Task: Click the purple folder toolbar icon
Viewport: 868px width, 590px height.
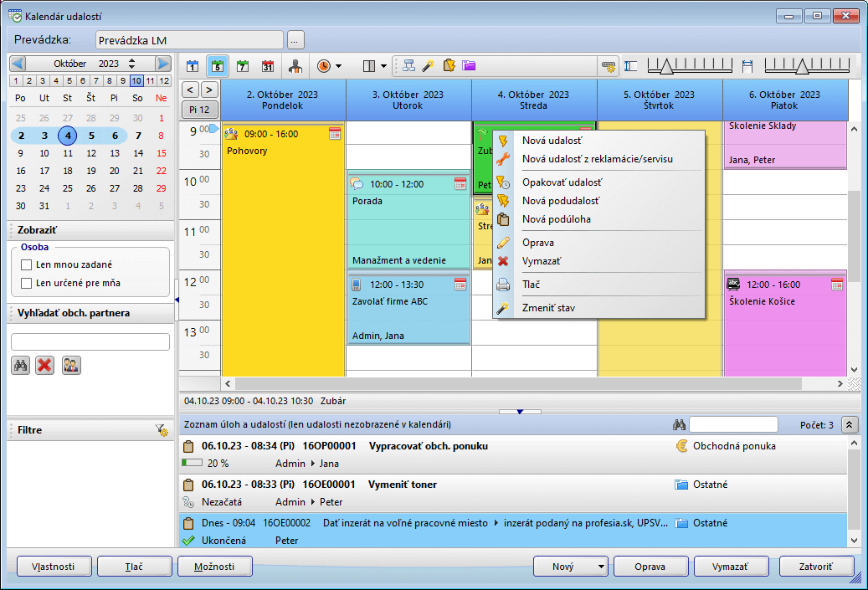Action: pyautogui.click(x=469, y=65)
